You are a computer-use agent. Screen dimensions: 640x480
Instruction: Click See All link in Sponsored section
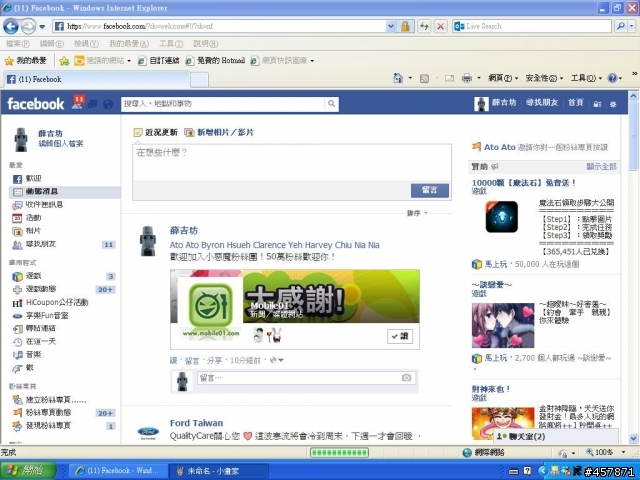[601, 167]
